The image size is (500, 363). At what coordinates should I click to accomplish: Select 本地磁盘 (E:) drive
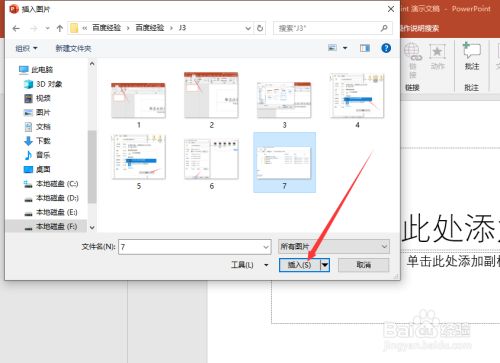coord(51,212)
